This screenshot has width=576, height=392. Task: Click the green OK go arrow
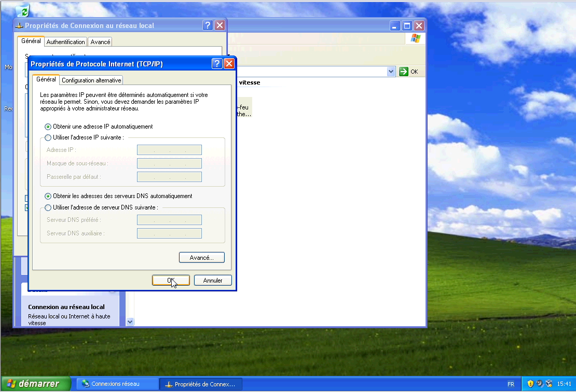tap(404, 72)
